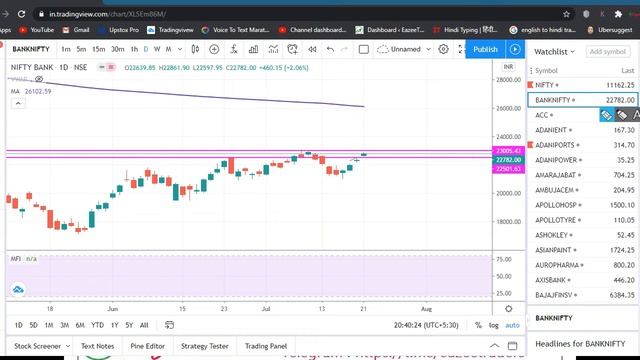
Task: Save chart with the cloud icon
Action: 382,49
